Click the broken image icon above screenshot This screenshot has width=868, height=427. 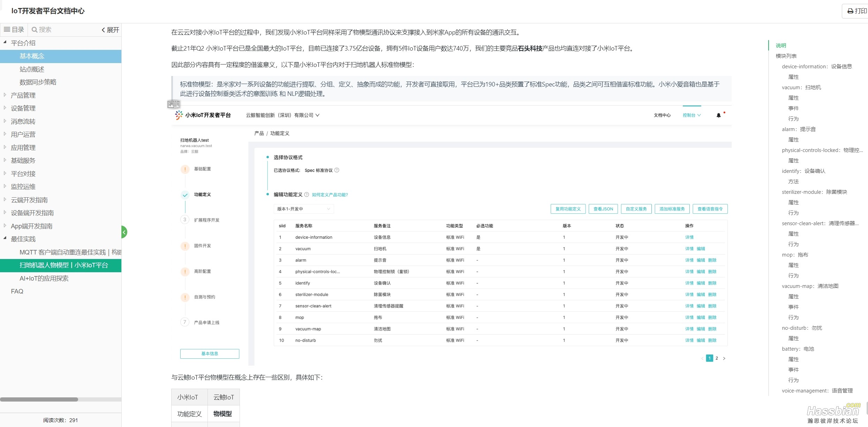click(x=174, y=104)
